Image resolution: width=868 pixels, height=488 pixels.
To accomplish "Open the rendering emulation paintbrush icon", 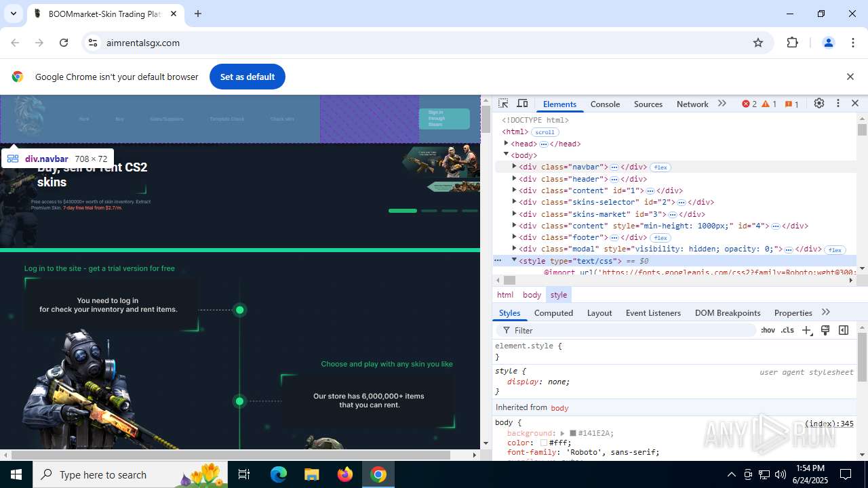I will point(825,330).
